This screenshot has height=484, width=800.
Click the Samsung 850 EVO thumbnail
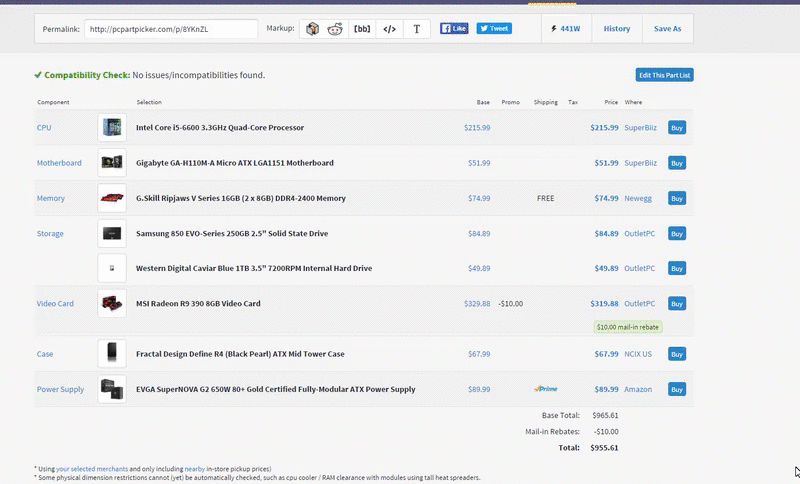click(x=112, y=233)
